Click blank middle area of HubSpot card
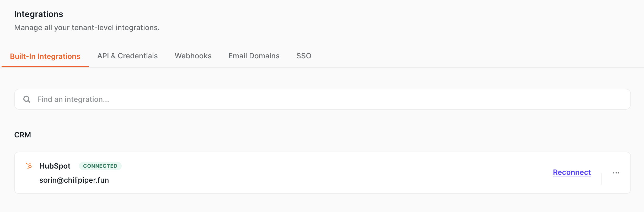This screenshot has height=212, width=644. coord(328,173)
